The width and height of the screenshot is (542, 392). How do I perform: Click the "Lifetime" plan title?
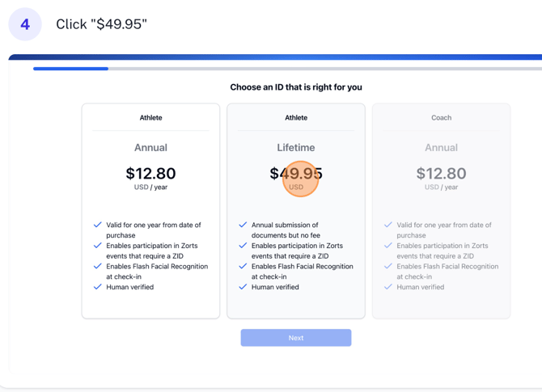pos(296,148)
